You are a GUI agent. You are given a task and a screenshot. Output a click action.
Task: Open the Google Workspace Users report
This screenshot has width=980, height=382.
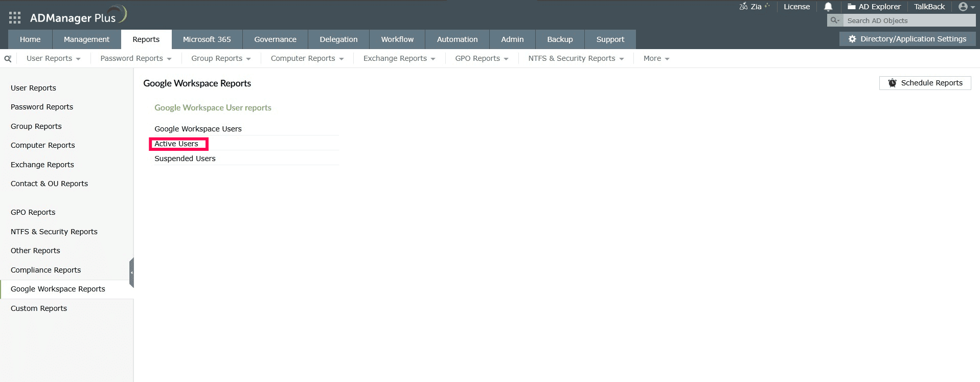pos(198,129)
